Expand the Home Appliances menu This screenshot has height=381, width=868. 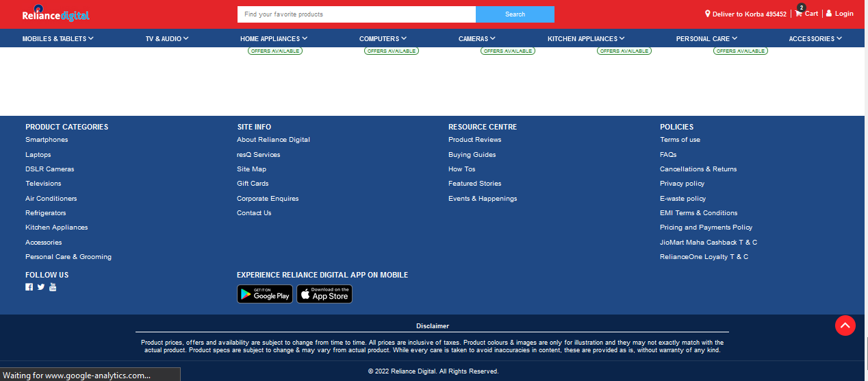click(x=274, y=39)
